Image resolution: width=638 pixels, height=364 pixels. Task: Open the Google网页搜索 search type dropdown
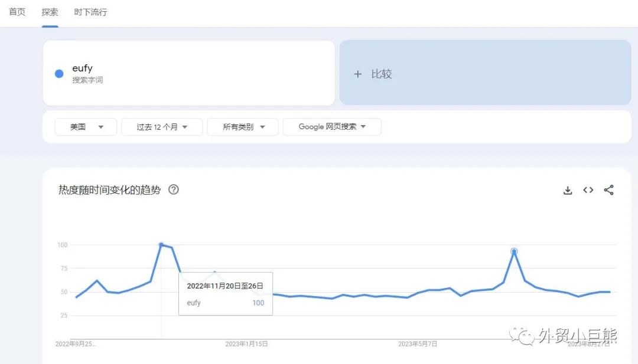tap(331, 127)
